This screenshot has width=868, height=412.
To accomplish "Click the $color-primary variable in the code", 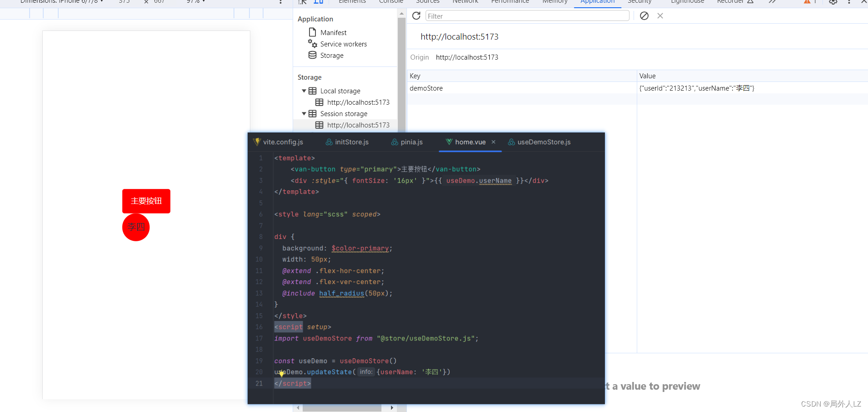I will pyautogui.click(x=360, y=248).
